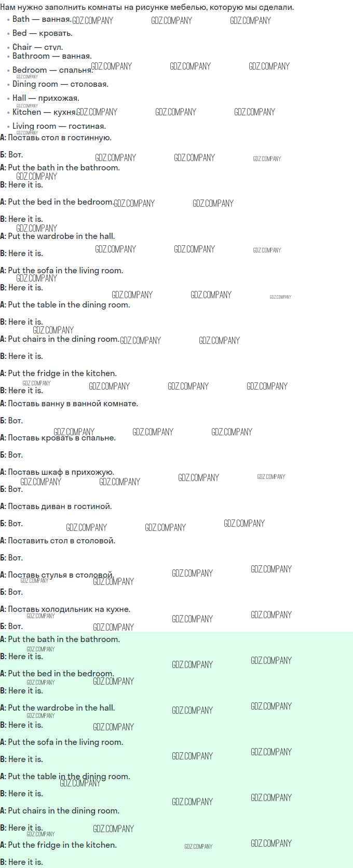The image size is (353, 868).
Task: Select the 'Living room — гостиная' entry
Action: tap(59, 126)
